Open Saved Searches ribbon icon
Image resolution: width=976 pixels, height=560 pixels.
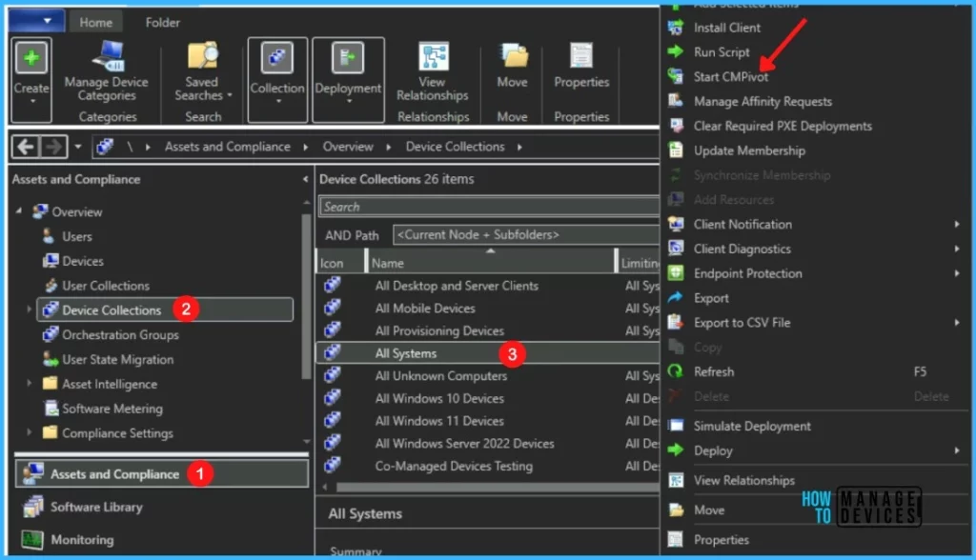[x=203, y=57]
